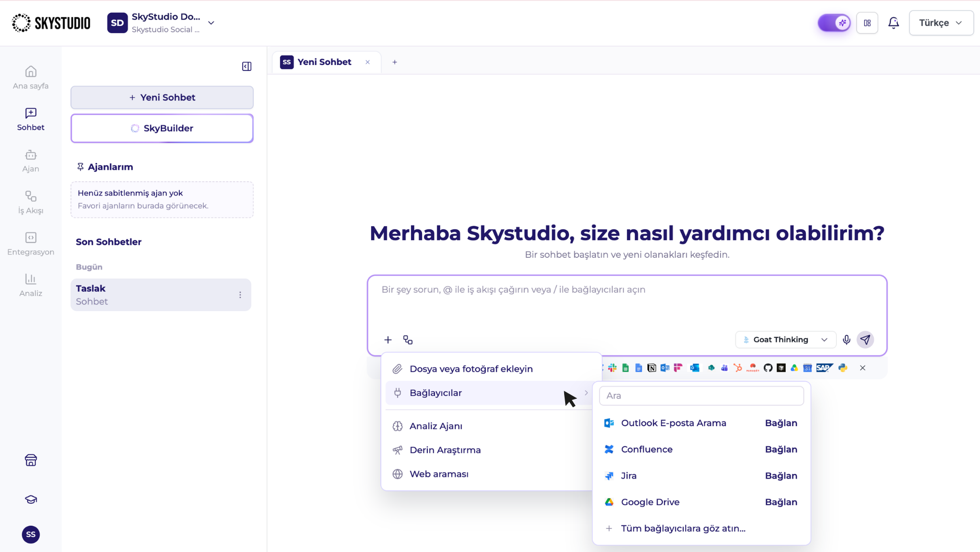Select Microsoft Teams icon in connector strip

coord(724,368)
